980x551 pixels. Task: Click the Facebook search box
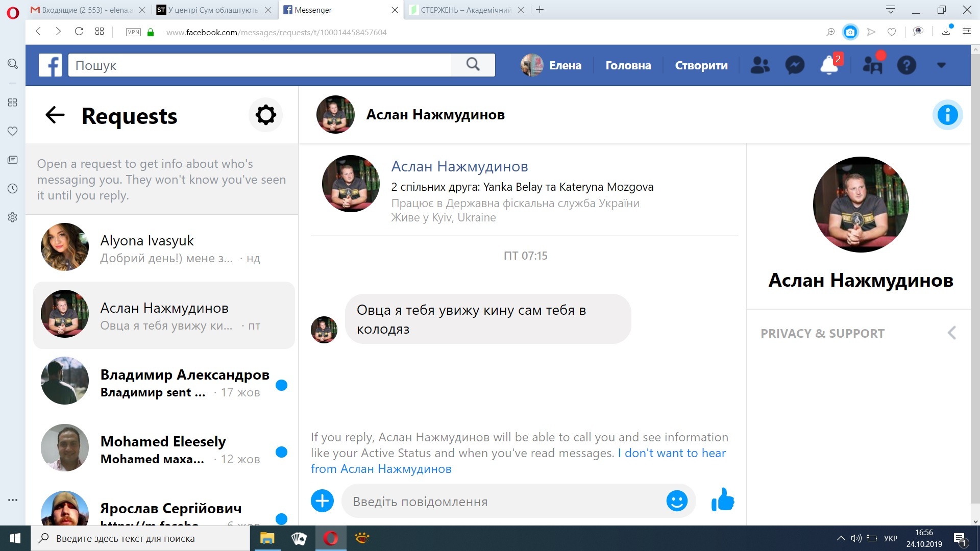[260, 65]
